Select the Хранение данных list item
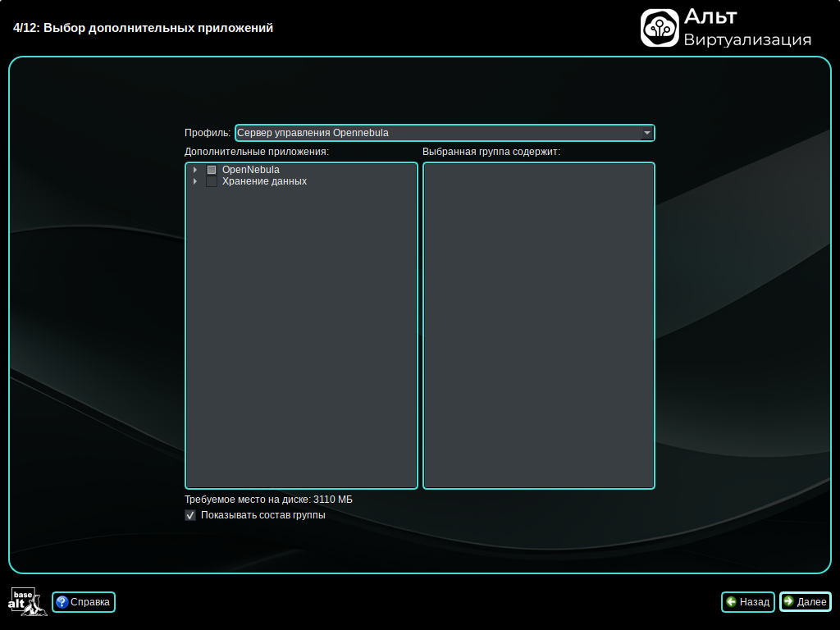 264,181
